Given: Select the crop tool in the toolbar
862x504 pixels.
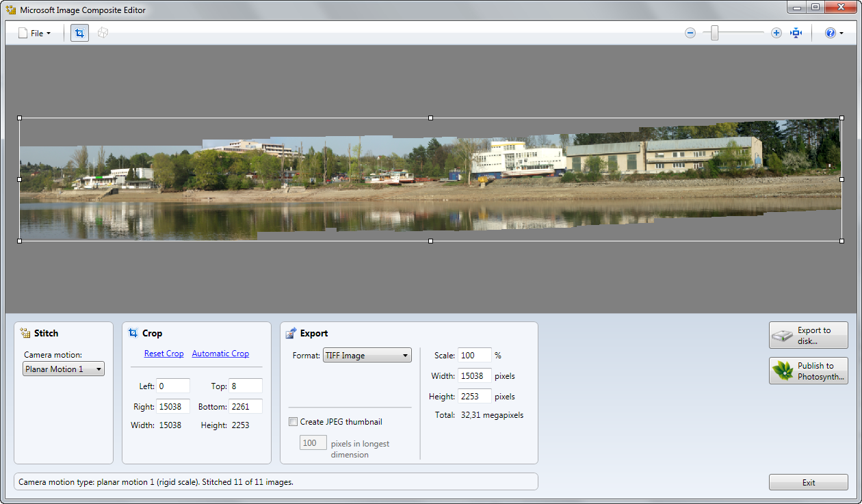Looking at the screenshot, I should tap(79, 33).
